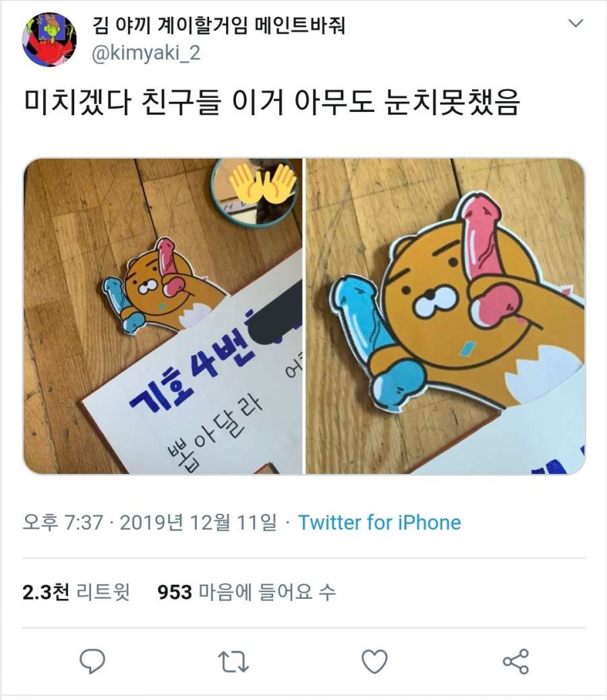This screenshot has height=700, width=607.
Task: Expand the tweet options chevron
Action: (576, 23)
